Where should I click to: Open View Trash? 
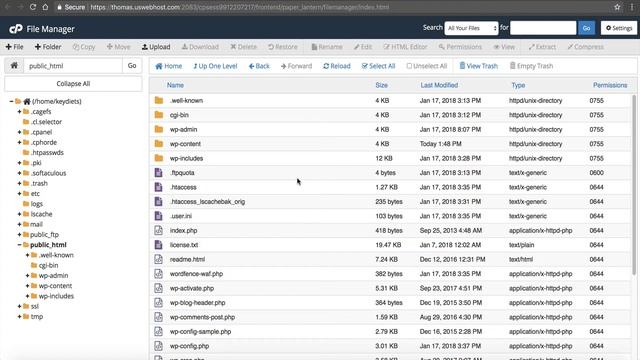478,66
